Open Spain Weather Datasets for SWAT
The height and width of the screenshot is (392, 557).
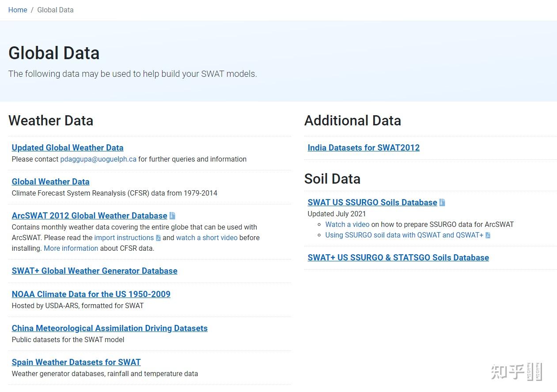(x=76, y=362)
